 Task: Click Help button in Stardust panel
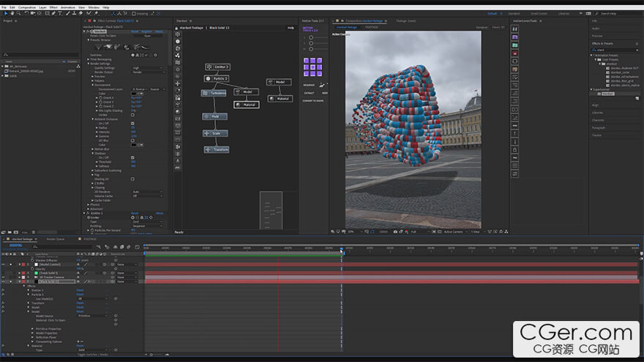[x=291, y=28]
